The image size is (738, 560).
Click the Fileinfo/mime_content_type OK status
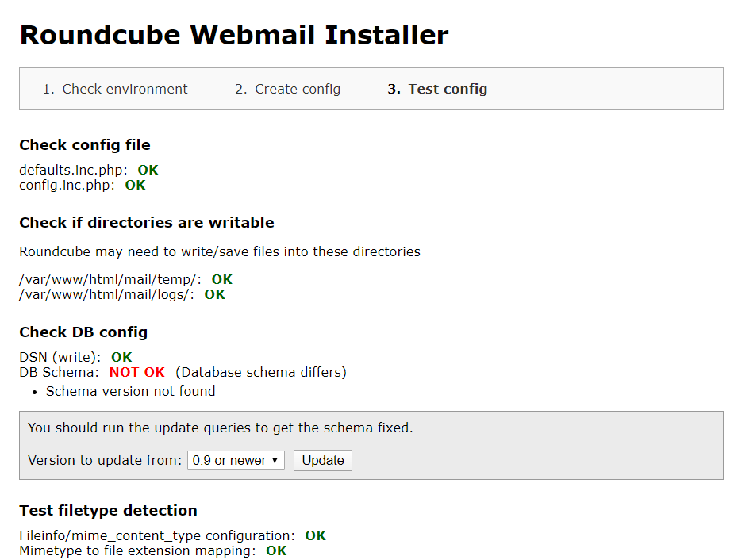click(315, 535)
